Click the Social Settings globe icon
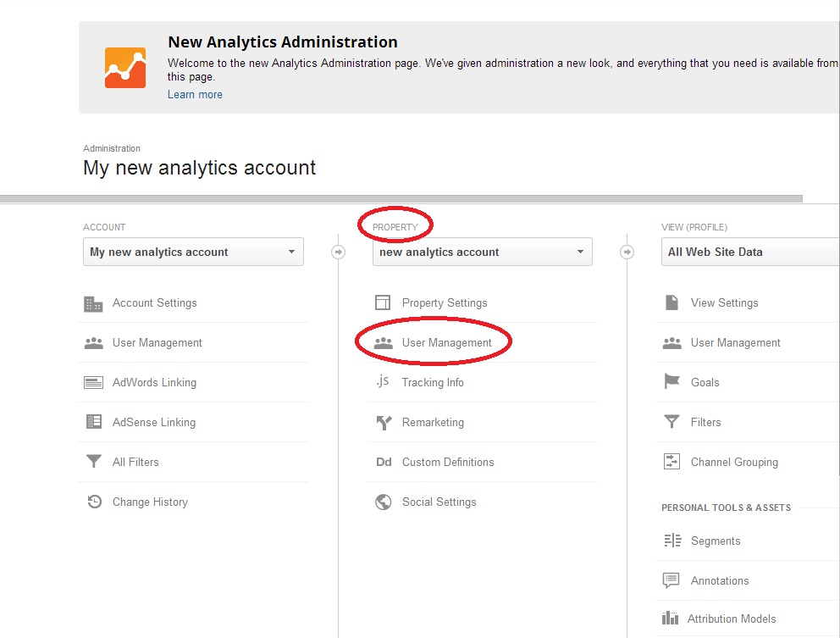 tap(383, 502)
